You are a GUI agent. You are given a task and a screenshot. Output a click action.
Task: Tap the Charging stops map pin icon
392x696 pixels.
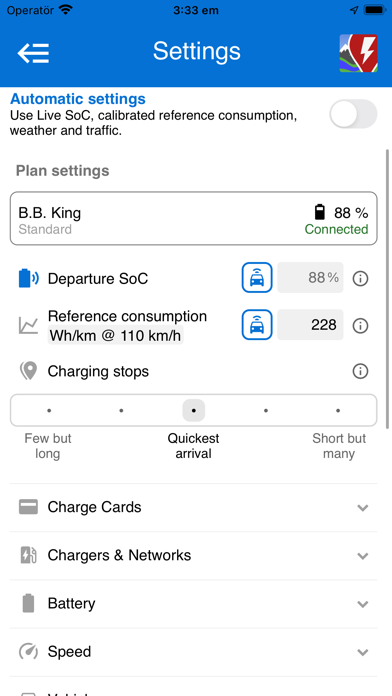pyautogui.click(x=28, y=371)
